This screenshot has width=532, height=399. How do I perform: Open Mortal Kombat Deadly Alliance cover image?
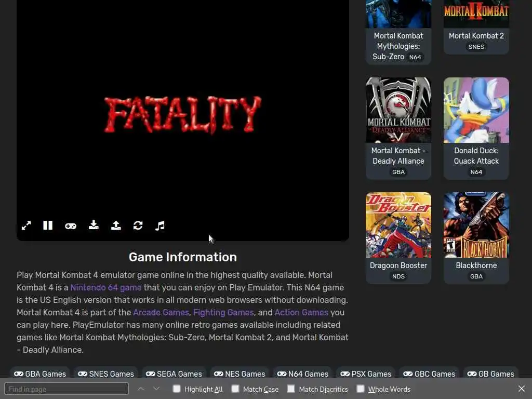pyautogui.click(x=398, y=110)
